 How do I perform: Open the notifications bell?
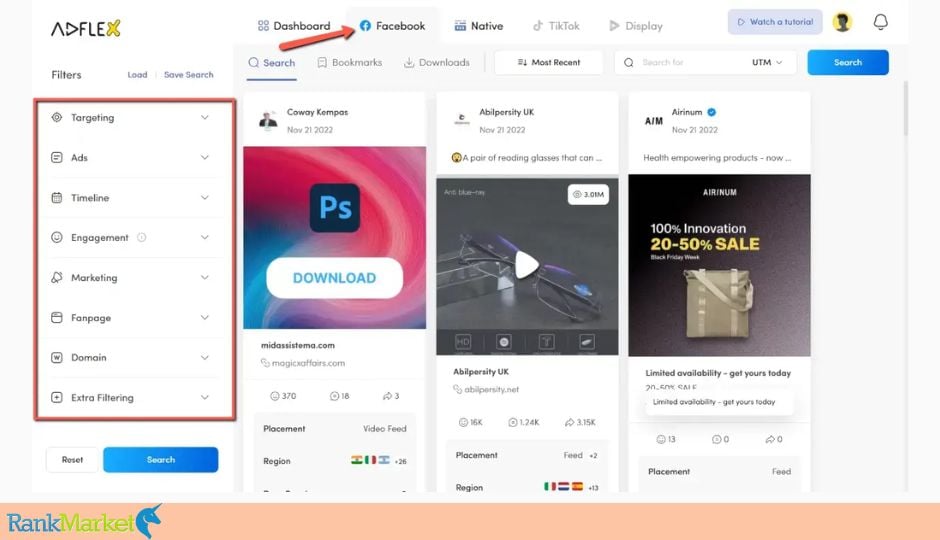(x=880, y=22)
